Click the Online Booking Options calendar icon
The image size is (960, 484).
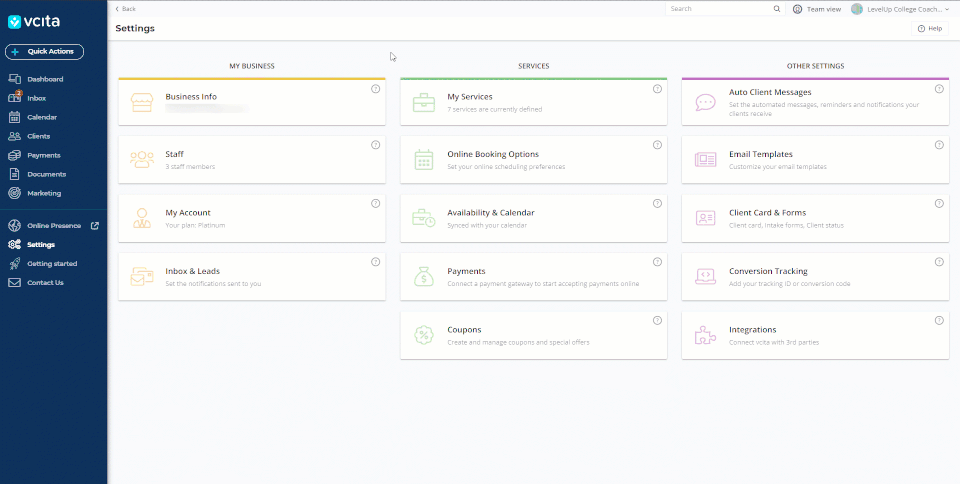(424, 160)
